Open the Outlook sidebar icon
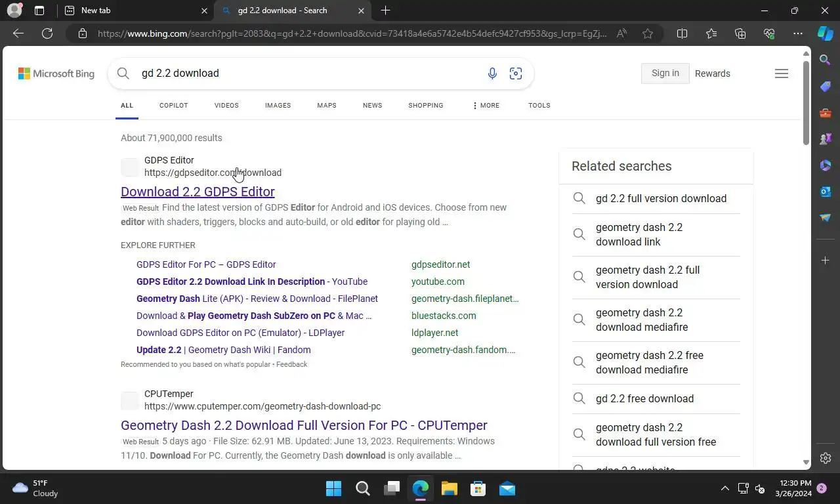Screen dimensions: 840x504 pos(826,192)
